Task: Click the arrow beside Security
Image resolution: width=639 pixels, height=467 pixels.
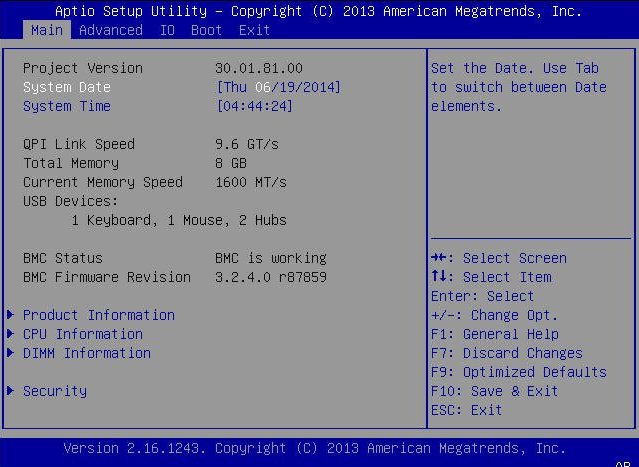Action: point(11,390)
